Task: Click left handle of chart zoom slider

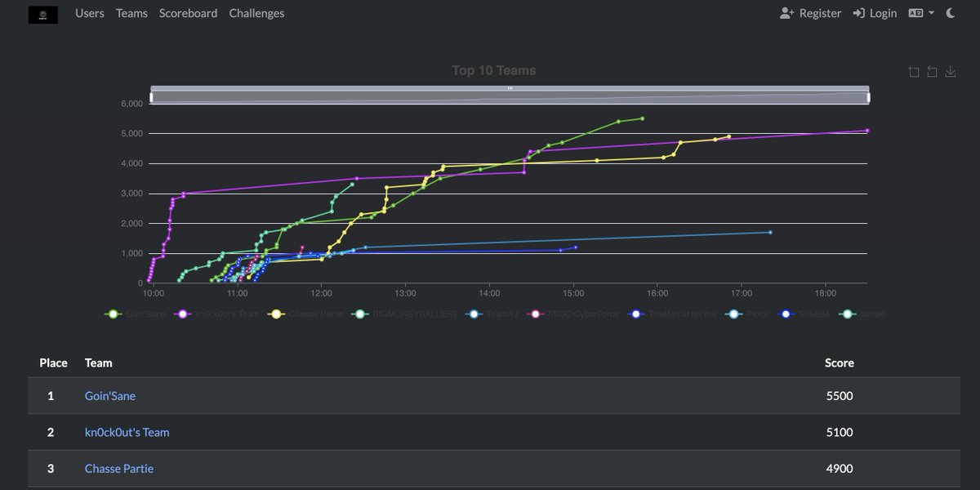Action: 151,98
